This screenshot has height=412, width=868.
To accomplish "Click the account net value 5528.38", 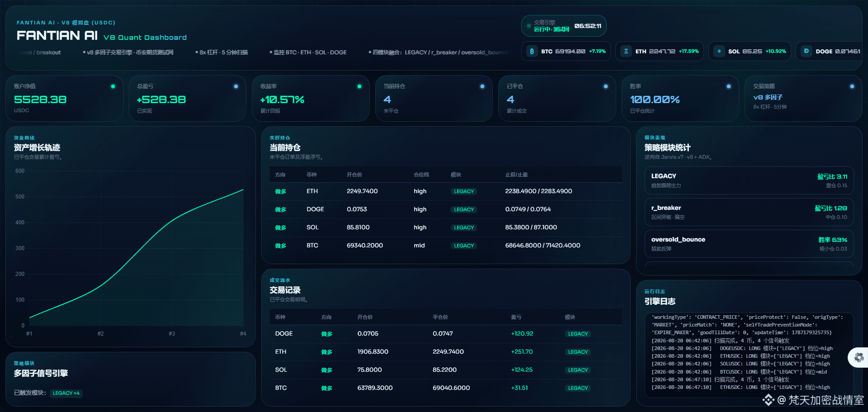I will point(40,99).
